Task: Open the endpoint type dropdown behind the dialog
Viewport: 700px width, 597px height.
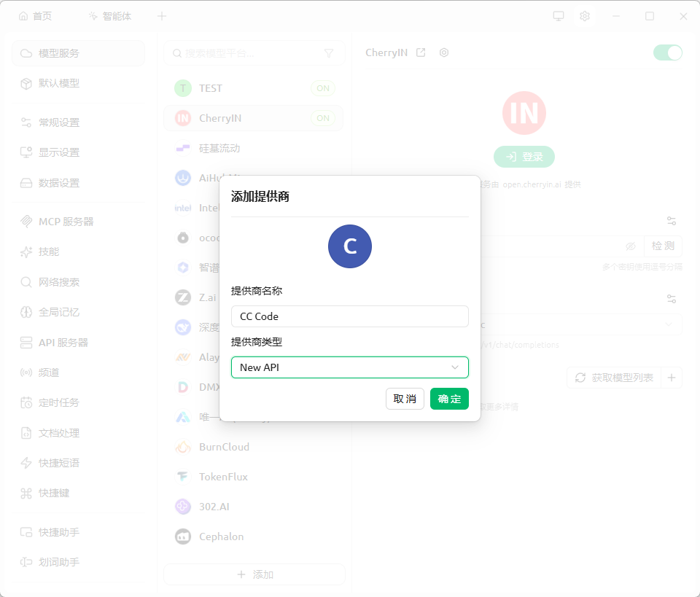Action: point(580,324)
